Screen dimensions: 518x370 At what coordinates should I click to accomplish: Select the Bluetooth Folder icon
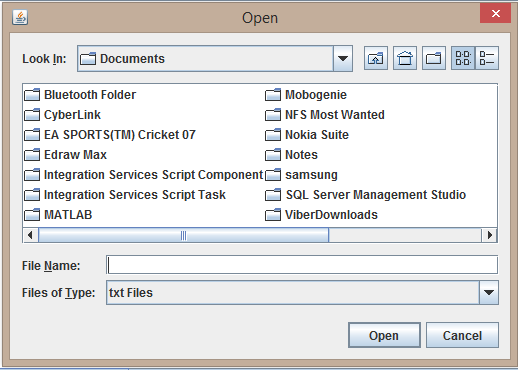point(32,95)
